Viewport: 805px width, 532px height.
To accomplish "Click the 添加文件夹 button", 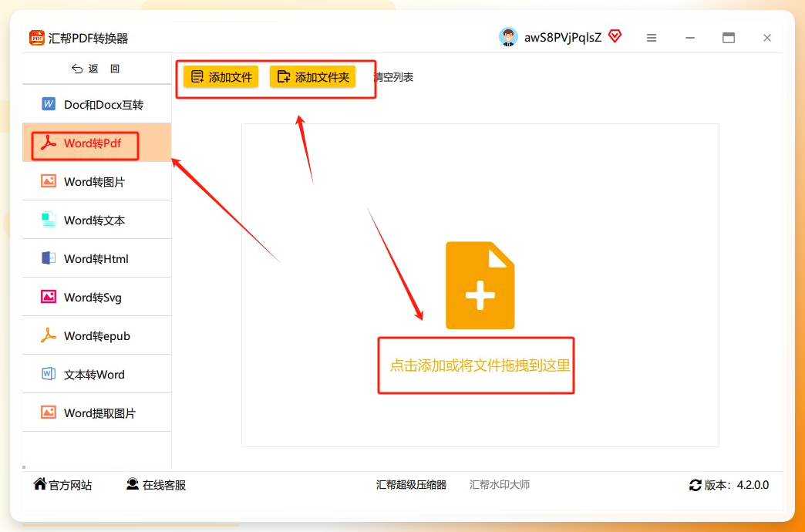I will (312, 77).
